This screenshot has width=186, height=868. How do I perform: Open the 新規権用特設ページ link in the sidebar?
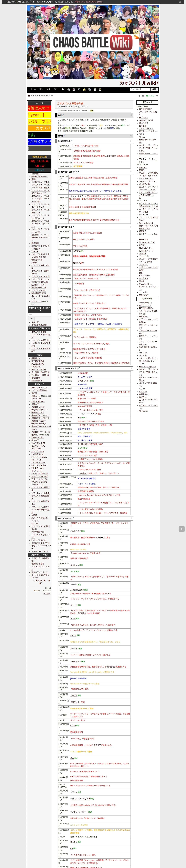pos(40,176)
